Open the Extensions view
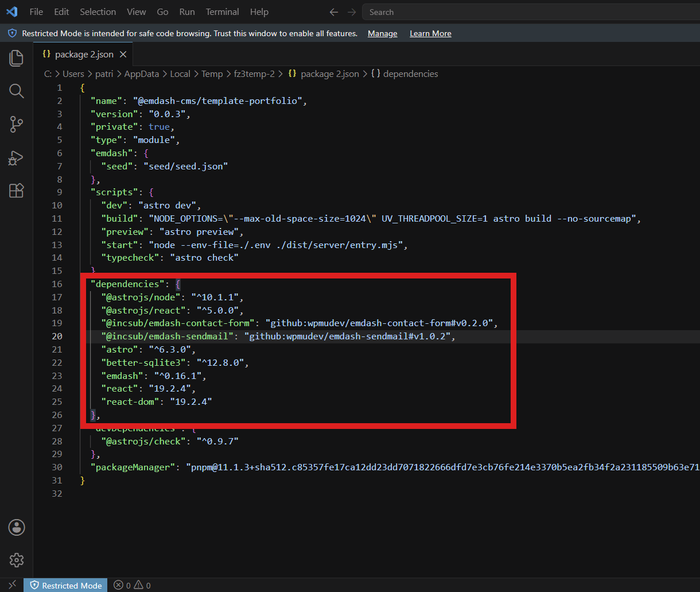This screenshot has width=700, height=592. click(17, 191)
